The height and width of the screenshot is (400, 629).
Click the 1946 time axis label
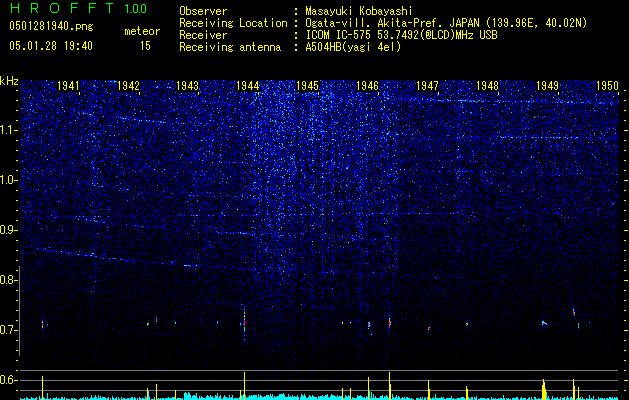(x=367, y=85)
